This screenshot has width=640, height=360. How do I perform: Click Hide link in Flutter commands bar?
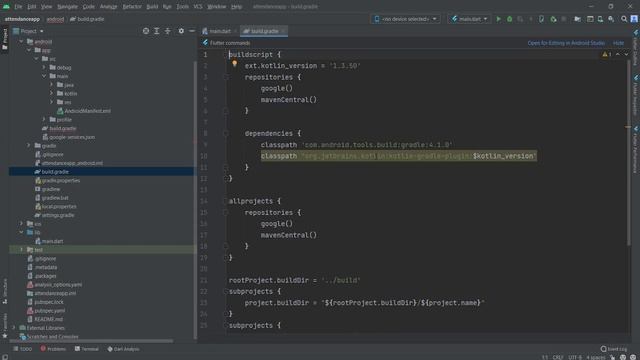[x=618, y=43]
